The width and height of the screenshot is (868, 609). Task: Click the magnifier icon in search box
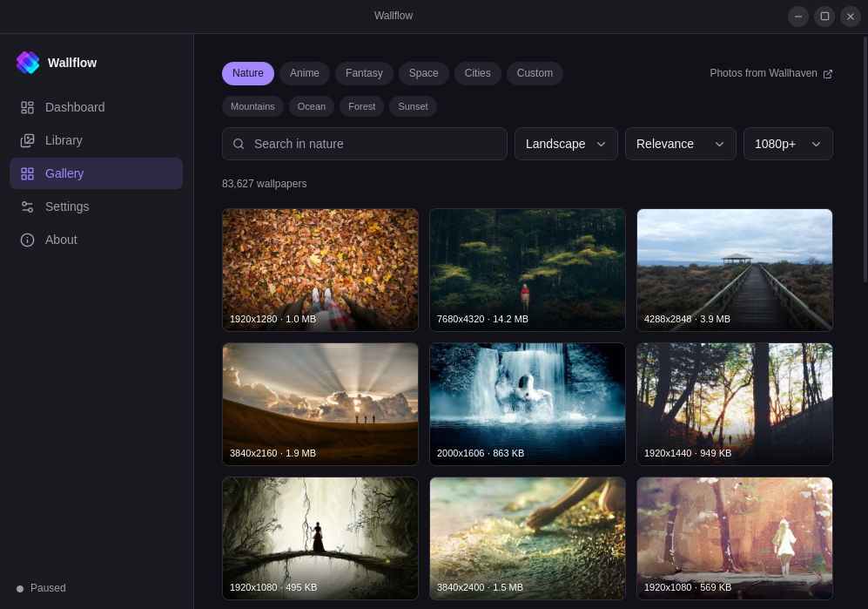[239, 144]
